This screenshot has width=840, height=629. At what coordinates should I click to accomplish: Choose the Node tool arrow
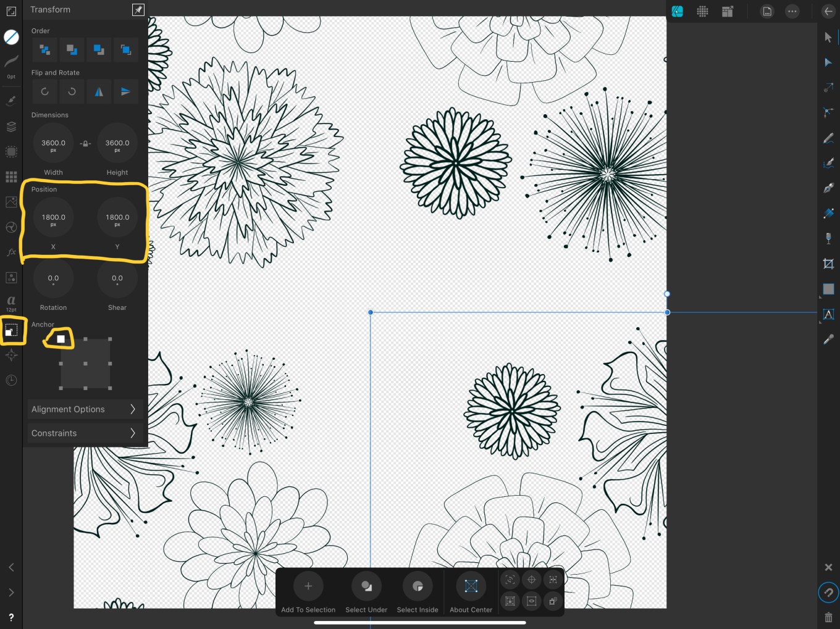click(828, 62)
